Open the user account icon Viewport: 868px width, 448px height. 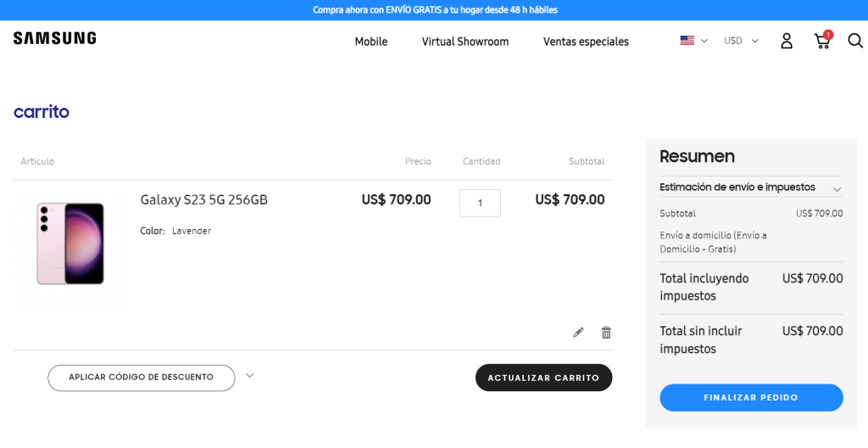coord(787,41)
